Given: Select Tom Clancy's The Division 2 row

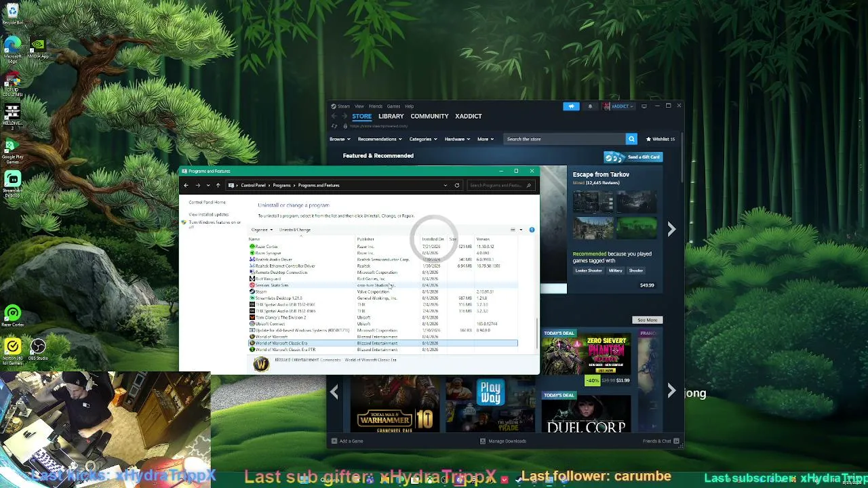Looking at the screenshot, I should pos(383,317).
